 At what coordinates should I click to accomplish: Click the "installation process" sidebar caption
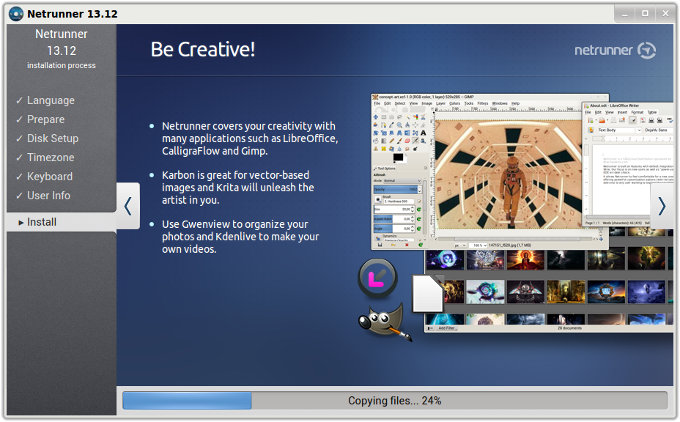(61, 65)
